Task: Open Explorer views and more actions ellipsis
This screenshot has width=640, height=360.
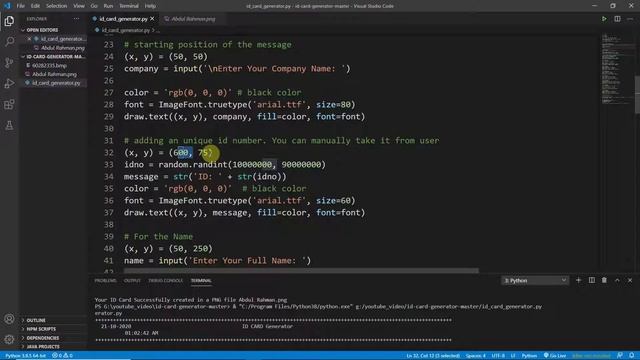Action: [76, 19]
